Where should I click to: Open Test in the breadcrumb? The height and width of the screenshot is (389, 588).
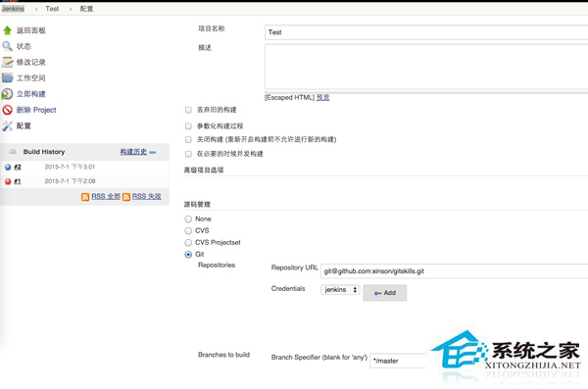click(52, 9)
